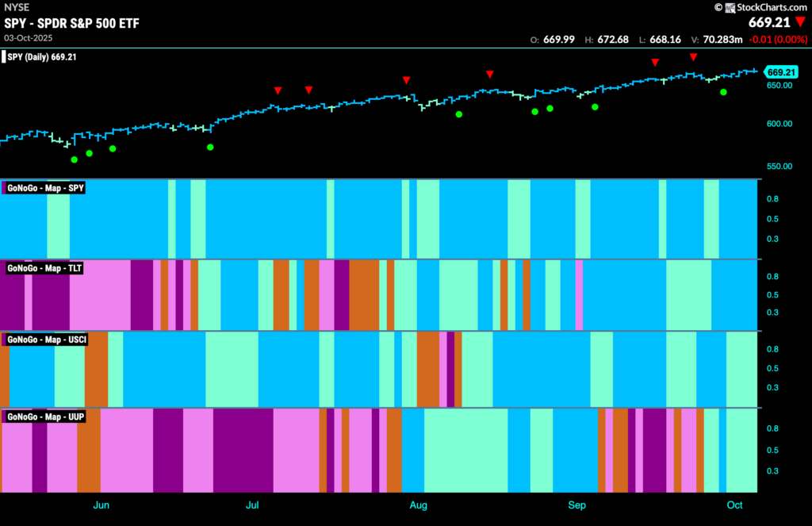
Task: Click the GoNoGo - Map - SPY panel label
Action: 45,188
